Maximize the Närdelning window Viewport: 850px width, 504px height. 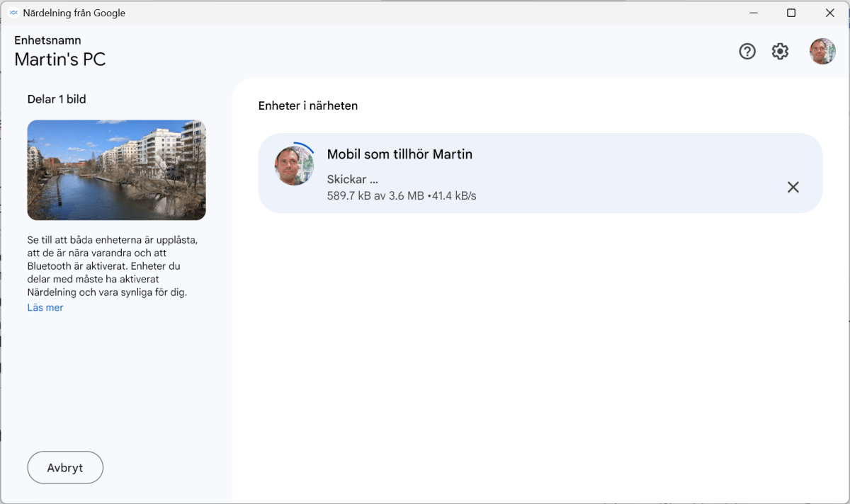pos(791,13)
